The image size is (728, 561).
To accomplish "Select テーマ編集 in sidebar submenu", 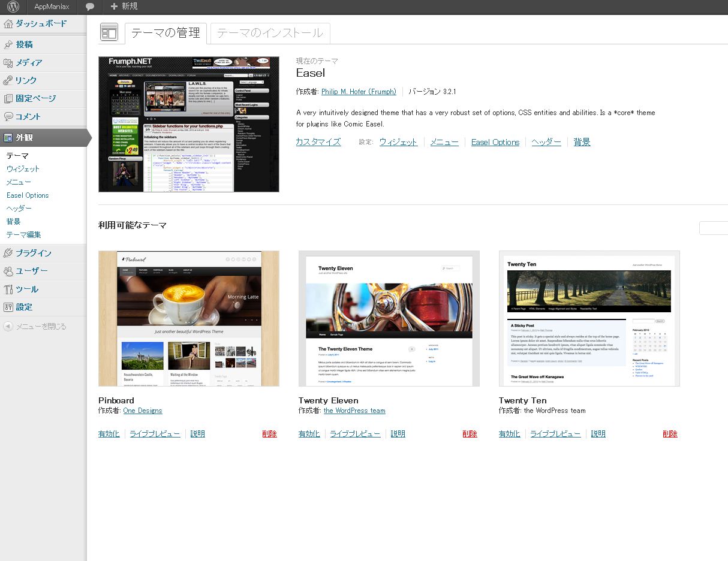I will (23, 235).
